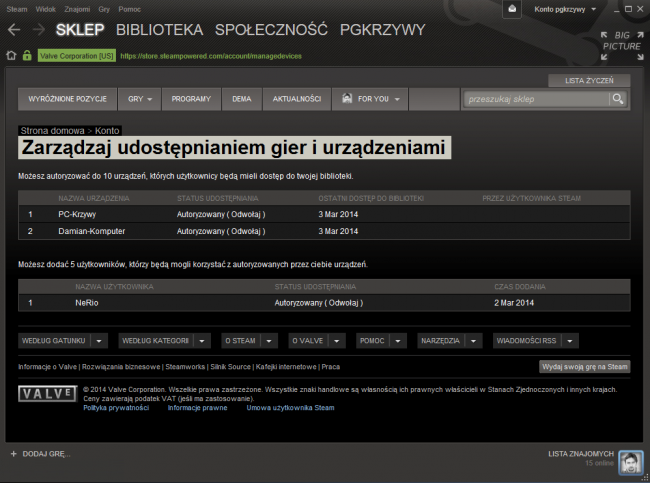Select the Damian-Komputer device name
This screenshot has width=650, height=483.
coord(92,231)
